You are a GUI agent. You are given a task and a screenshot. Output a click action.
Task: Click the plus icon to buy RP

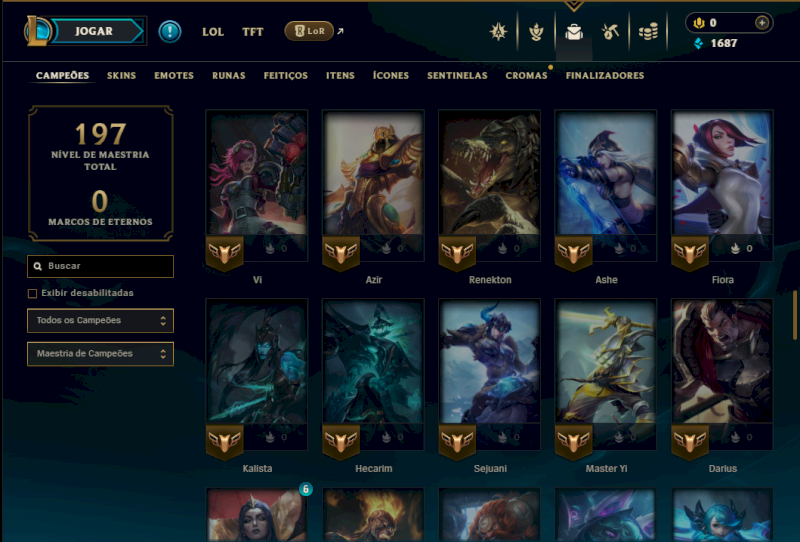762,23
